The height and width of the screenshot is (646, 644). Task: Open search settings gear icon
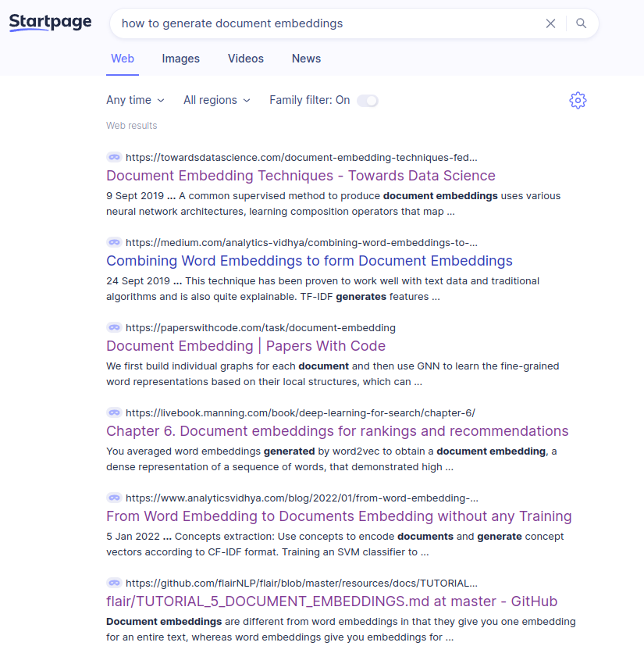tap(578, 100)
